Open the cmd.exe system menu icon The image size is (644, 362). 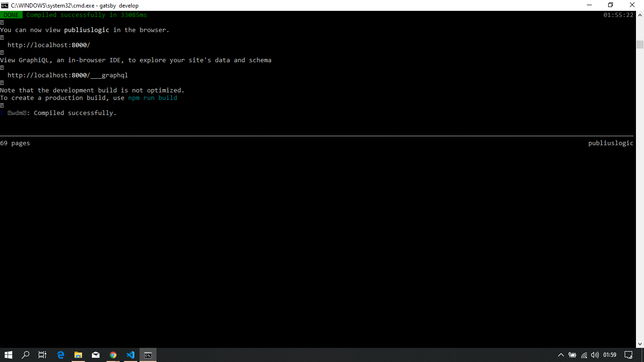[x=5, y=5]
